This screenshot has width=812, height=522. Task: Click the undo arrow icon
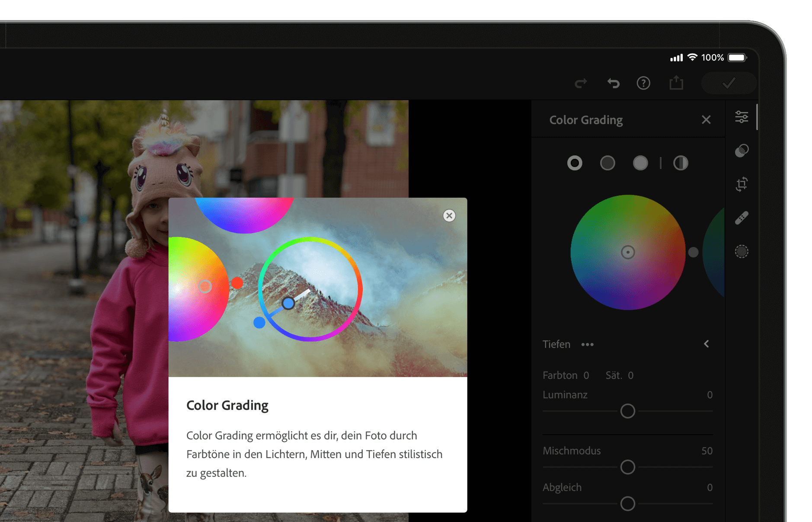coord(613,83)
